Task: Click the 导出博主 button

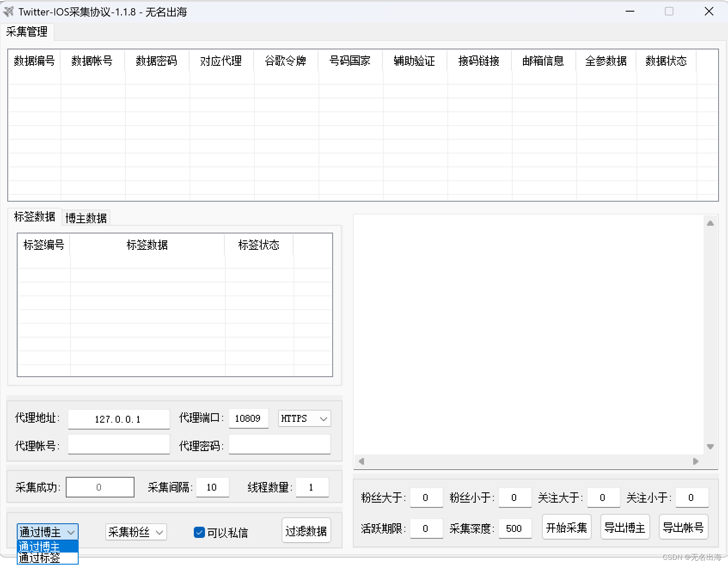Action: coord(625,527)
